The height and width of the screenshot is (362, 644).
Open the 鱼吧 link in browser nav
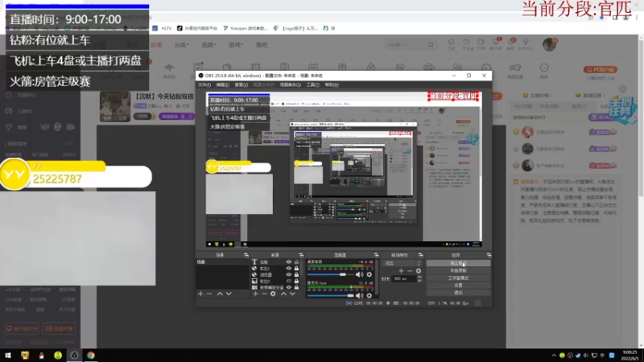[x=262, y=45]
